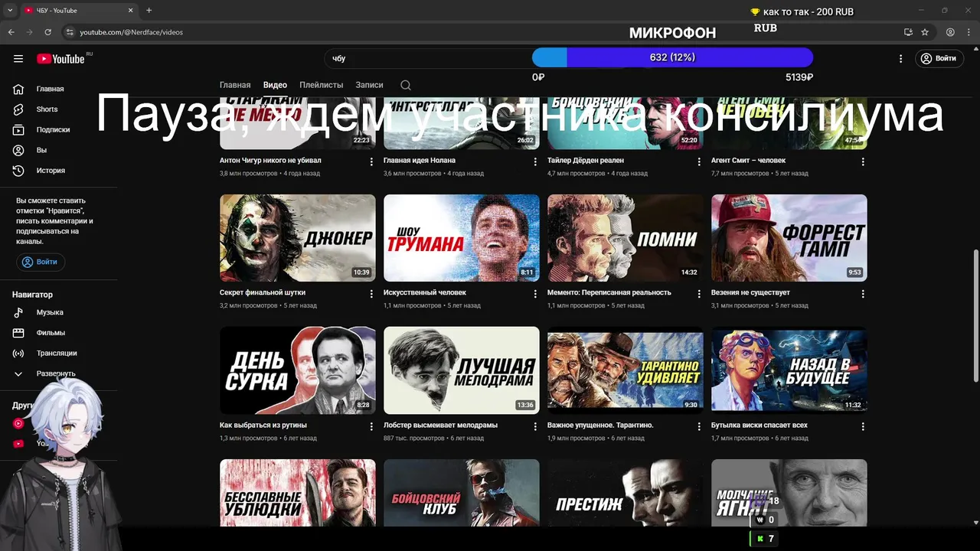Open Музыка in the Навигатор section

(x=50, y=312)
